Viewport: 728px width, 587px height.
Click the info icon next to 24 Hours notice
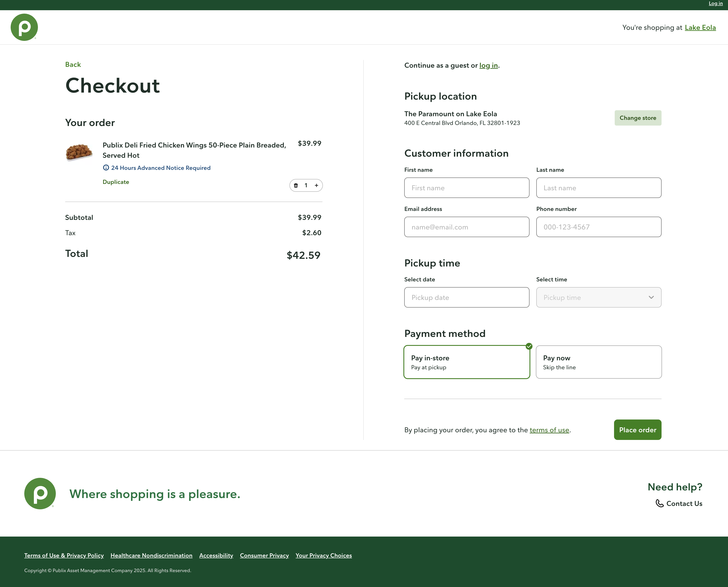[106, 168]
